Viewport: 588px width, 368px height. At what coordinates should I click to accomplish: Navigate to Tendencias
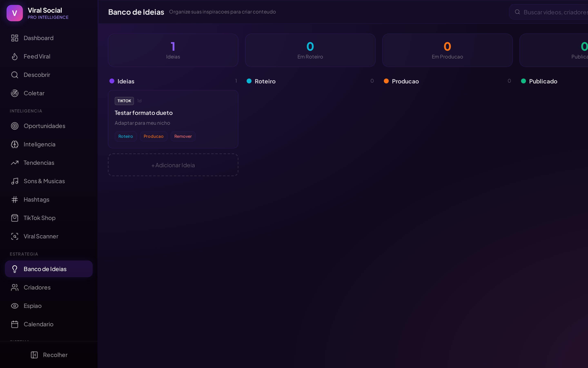coord(49,163)
